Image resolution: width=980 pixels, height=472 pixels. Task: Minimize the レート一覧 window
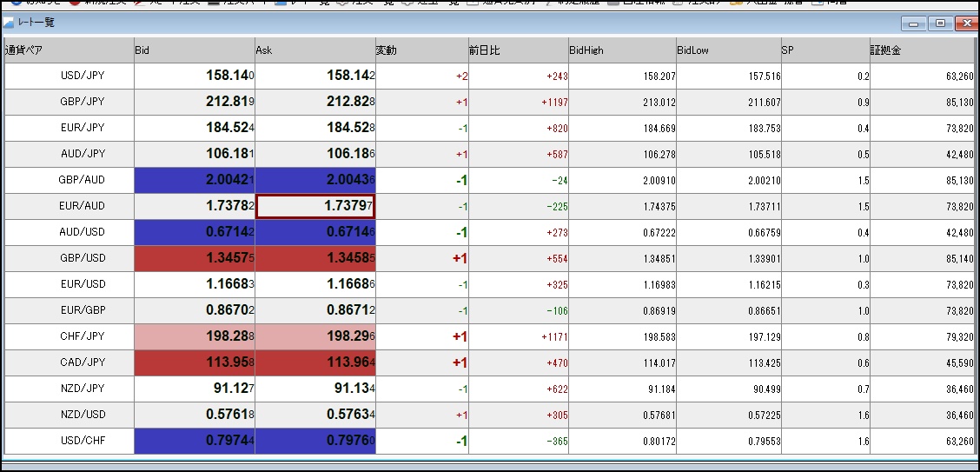(x=913, y=23)
